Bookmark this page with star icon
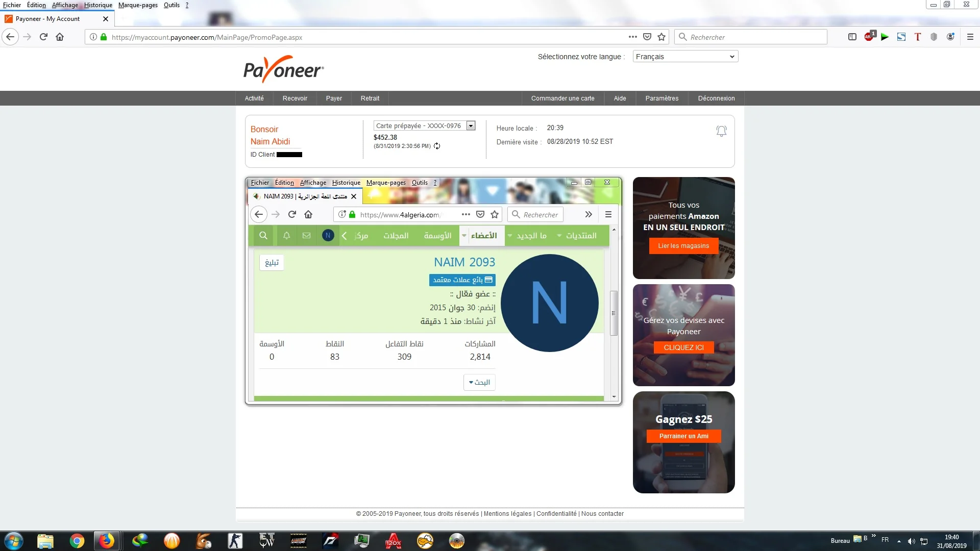The image size is (980, 551). pos(661,37)
